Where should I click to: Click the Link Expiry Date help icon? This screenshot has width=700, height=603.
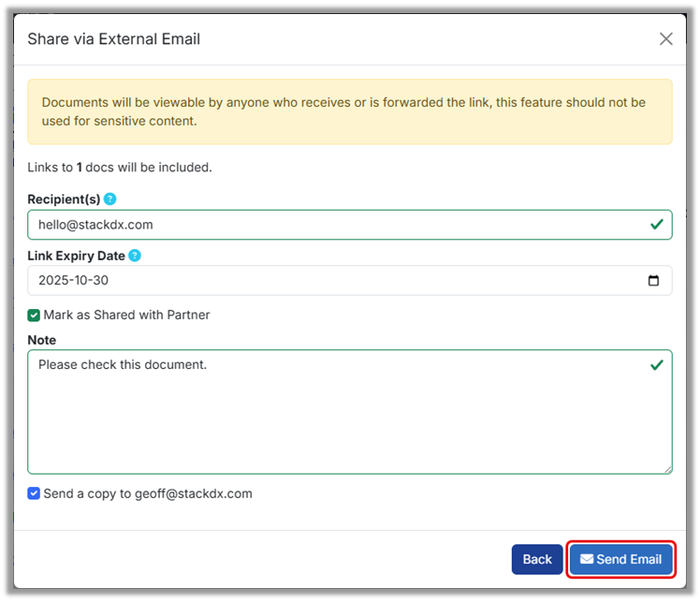coord(135,256)
